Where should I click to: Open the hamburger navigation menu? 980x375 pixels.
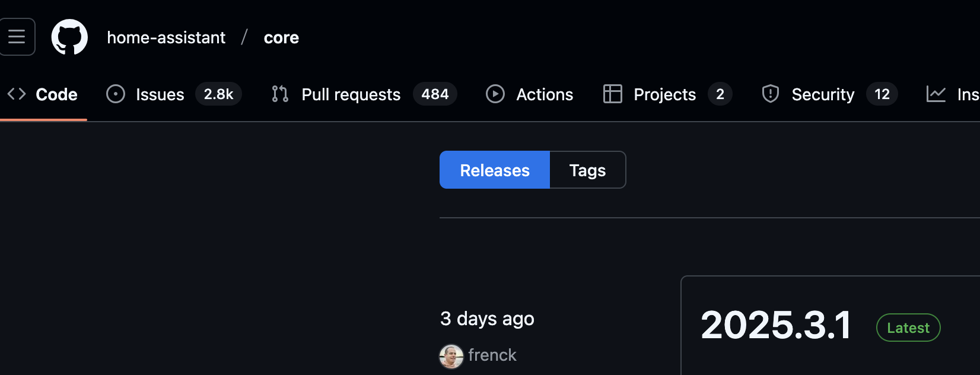(17, 37)
